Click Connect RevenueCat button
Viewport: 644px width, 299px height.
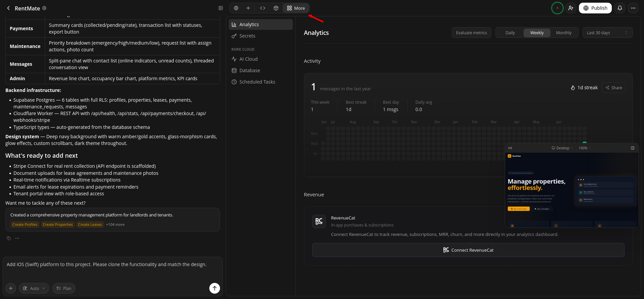(468, 250)
